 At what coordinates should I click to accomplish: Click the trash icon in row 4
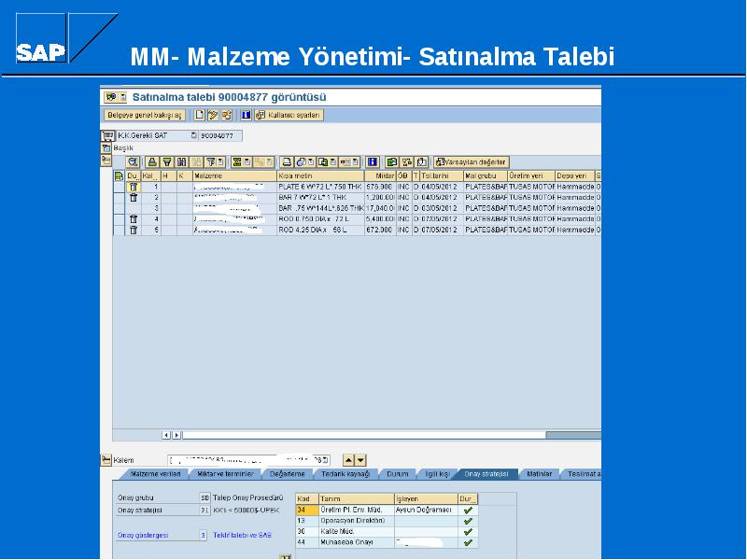(134, 219)
